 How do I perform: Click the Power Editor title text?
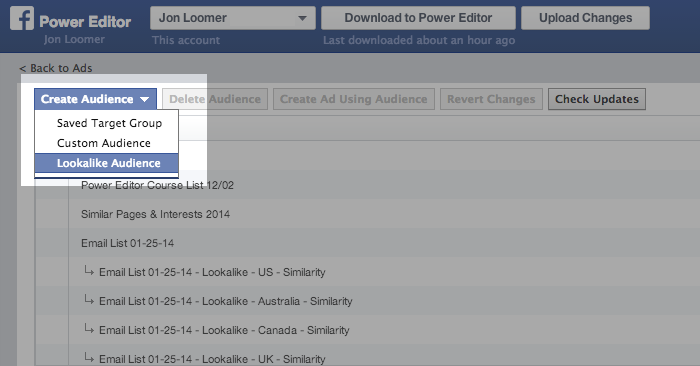[85, 21]
